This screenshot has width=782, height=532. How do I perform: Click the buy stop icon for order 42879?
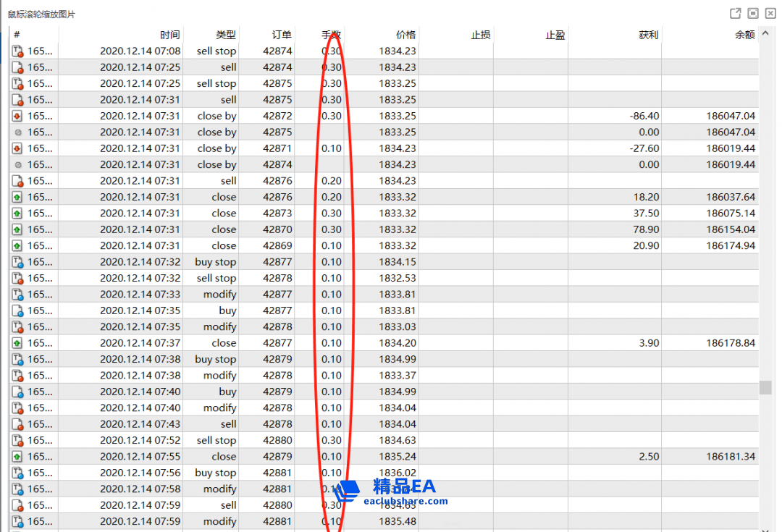coord(18,359)
